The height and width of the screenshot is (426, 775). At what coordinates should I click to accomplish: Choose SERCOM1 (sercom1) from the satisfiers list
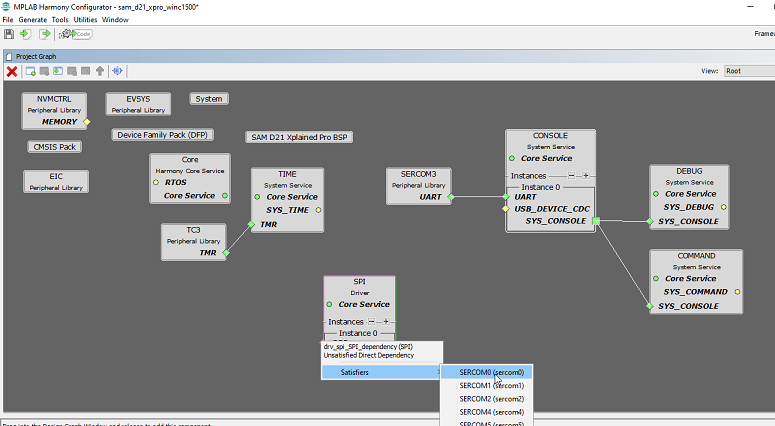coord(486,385)
